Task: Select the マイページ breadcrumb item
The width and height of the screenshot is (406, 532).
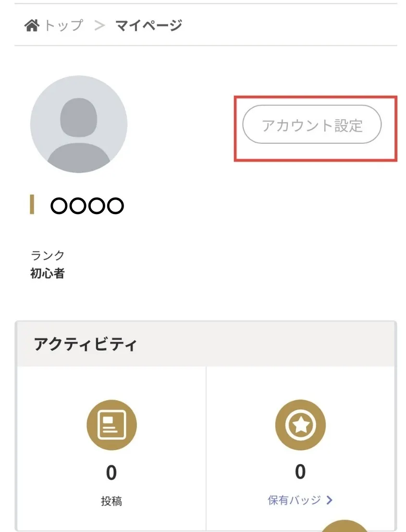Action: click(148, 25)
